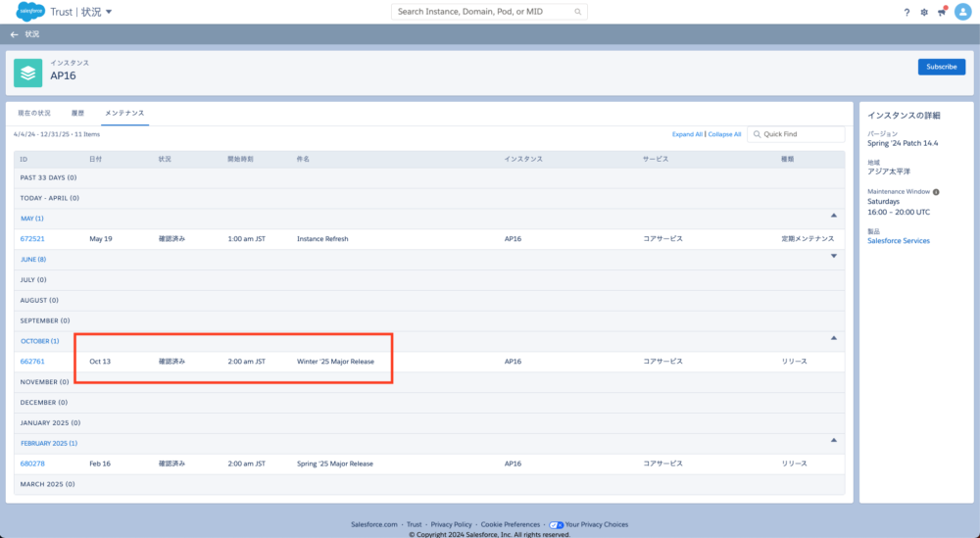Screen dimensions: 980x538
Task: Click the Winter '25 Major Release cell
Action: (x=335, y=362)
